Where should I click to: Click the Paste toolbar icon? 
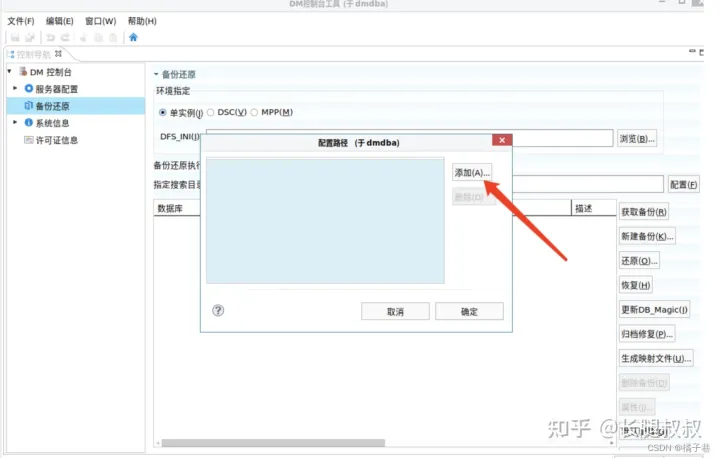(x=113, y=37)
